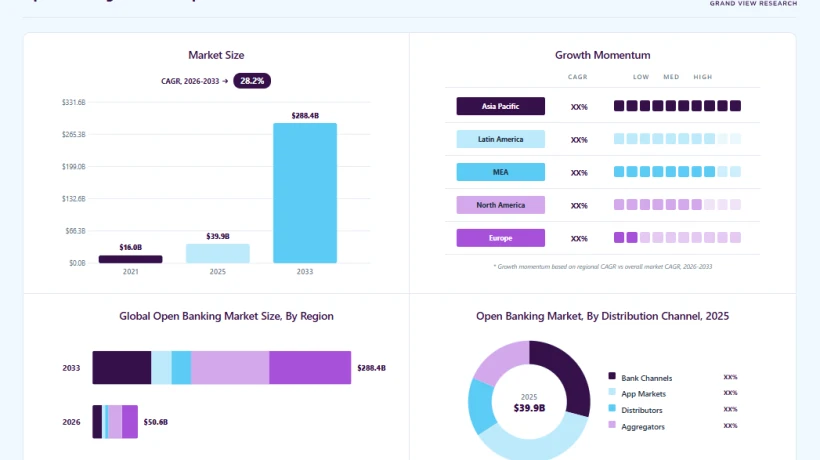Click the Aggregators legend color swatch
Screen dimensions: 820x460
(x=612, y=424)
